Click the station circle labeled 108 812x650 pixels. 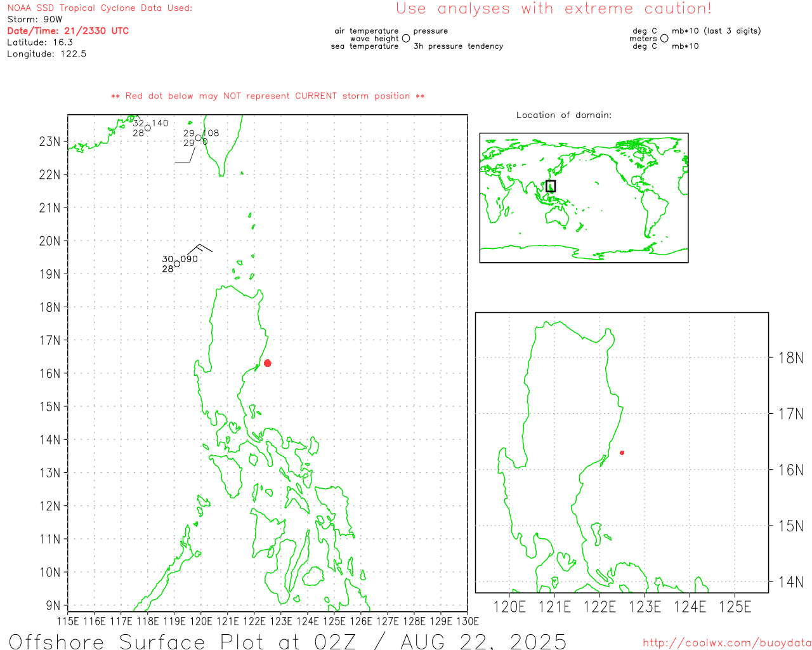point(199,138)
